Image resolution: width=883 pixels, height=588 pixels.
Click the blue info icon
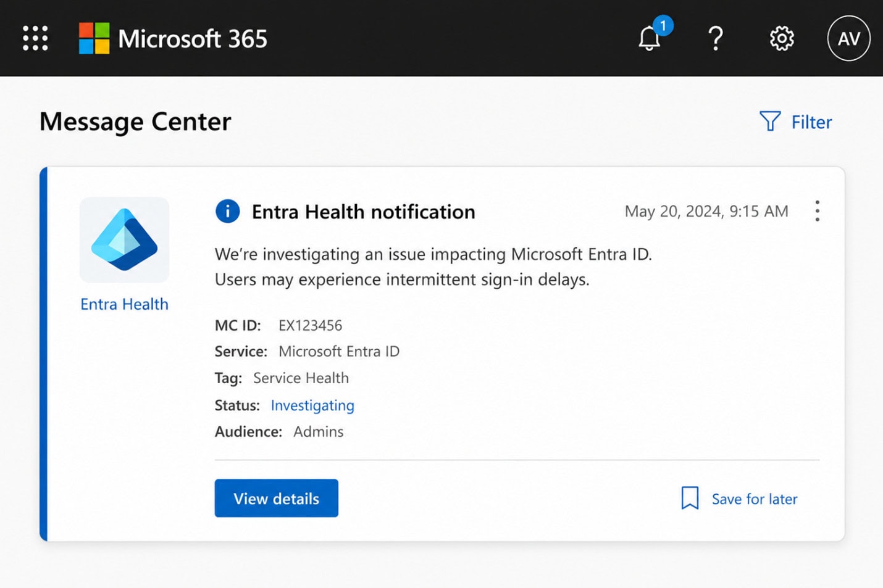point(227,212)
